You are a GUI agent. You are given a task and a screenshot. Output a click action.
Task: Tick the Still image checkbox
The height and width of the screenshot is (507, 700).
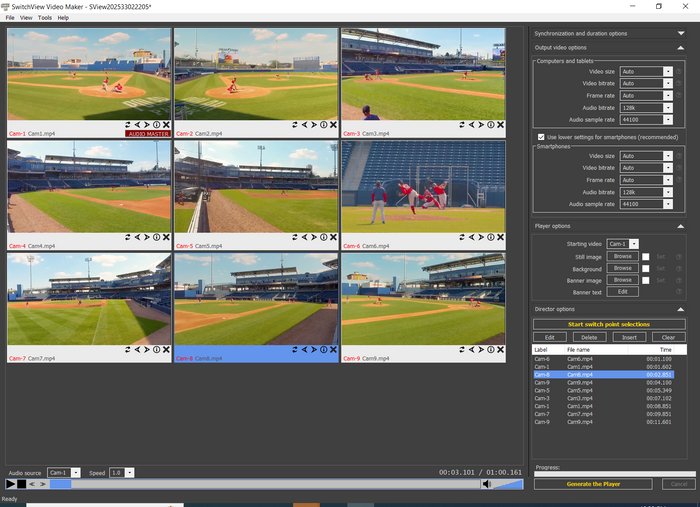(x=646, y=256)
